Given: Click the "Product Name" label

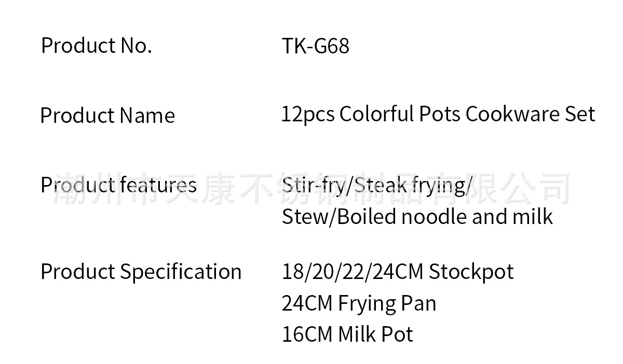Looking at the screenshot, I should coord(107,115).
